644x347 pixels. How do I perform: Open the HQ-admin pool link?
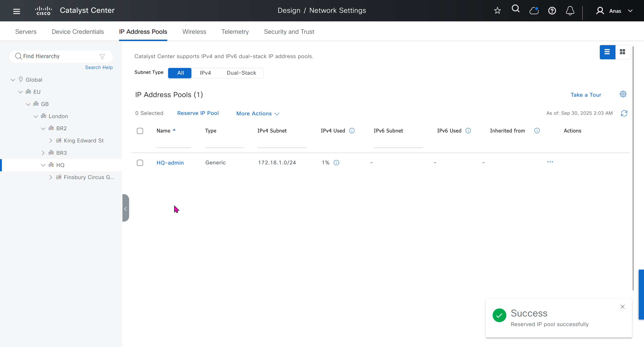coord(170,163)
